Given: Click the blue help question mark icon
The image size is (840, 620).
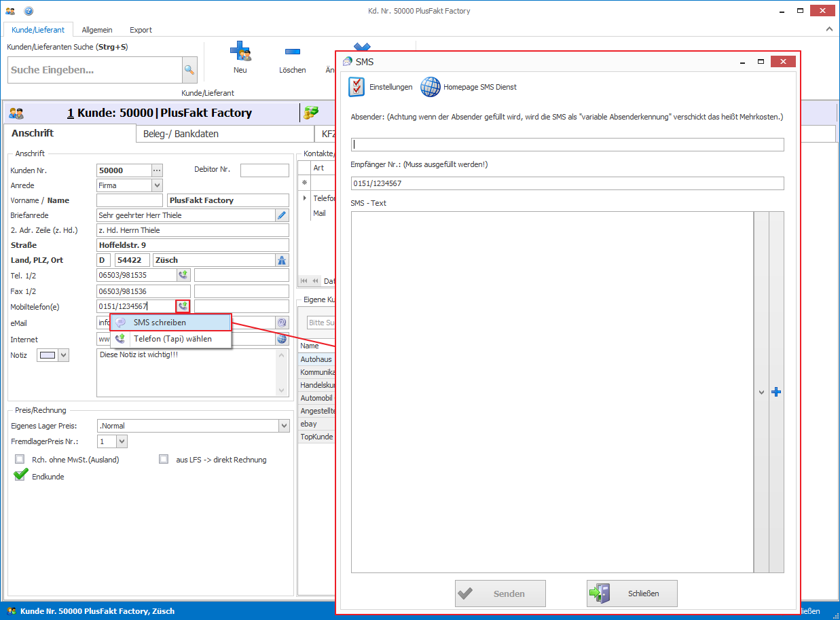Looking at the screenshot, I should pyautogui.click(x=28, y=11).
